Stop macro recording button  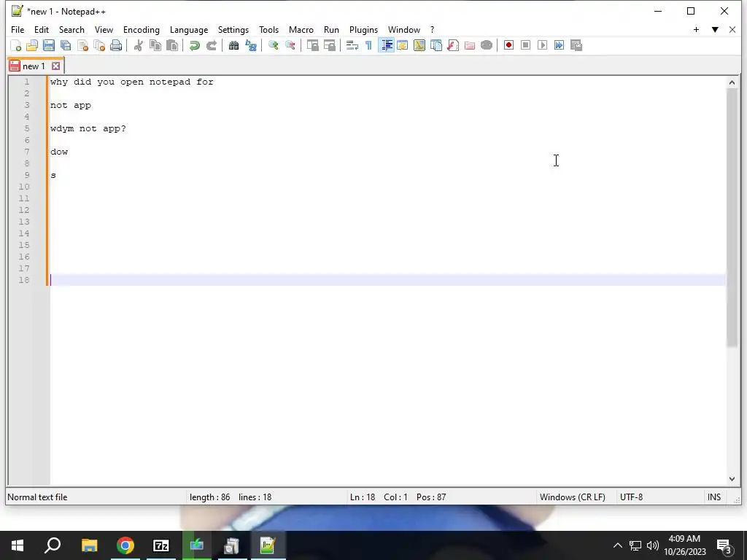525,45
